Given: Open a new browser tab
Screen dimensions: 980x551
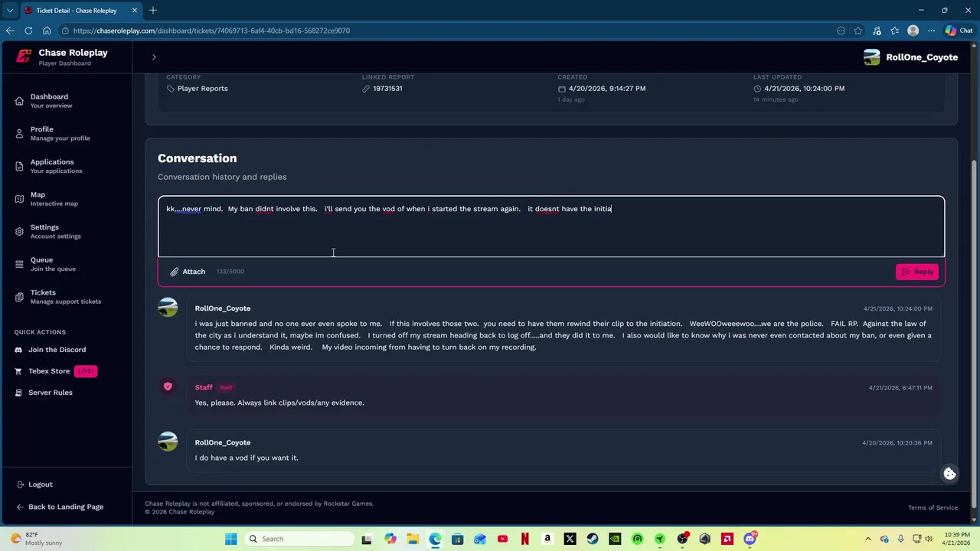Looking at the screenshot, I should tap(153, 10).
